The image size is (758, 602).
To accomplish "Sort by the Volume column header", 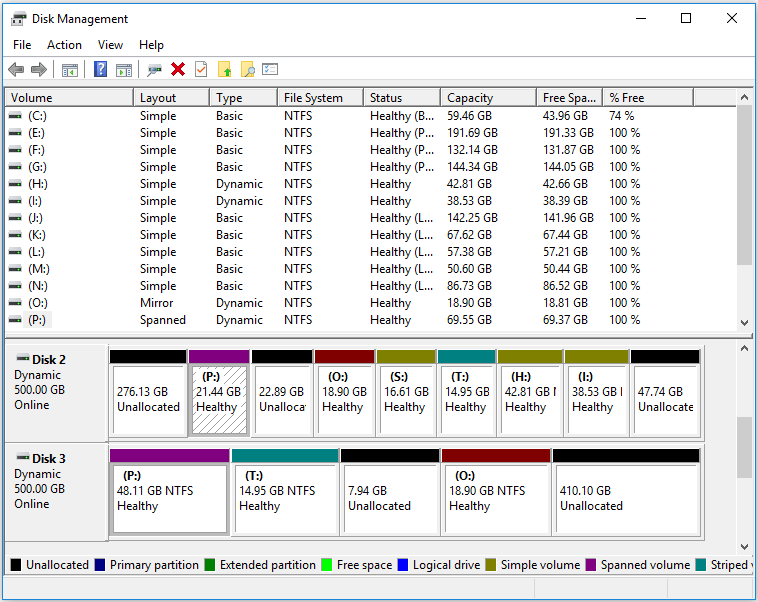I will coord(69,98).
